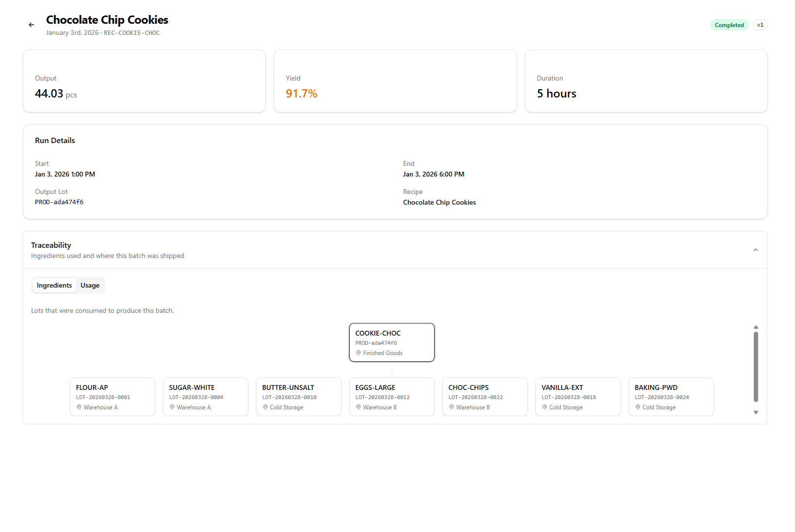
Task: Keep Ingredients view selected in the toggle group
Action: click(x=54, y=285)
